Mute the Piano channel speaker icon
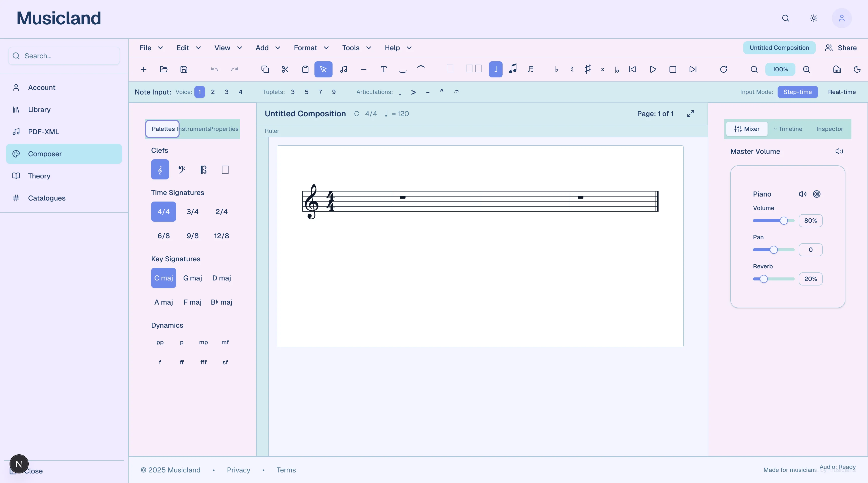868x483 pixels. (x=802, y=194)
